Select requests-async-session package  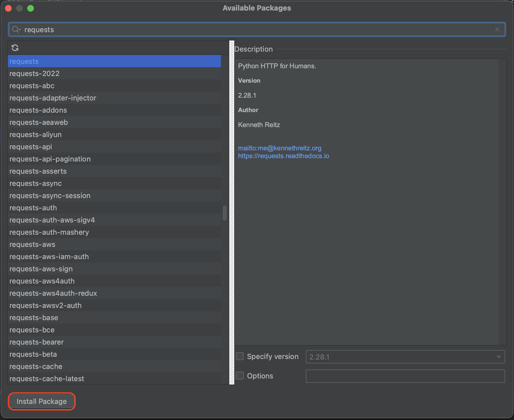point(114,196)
